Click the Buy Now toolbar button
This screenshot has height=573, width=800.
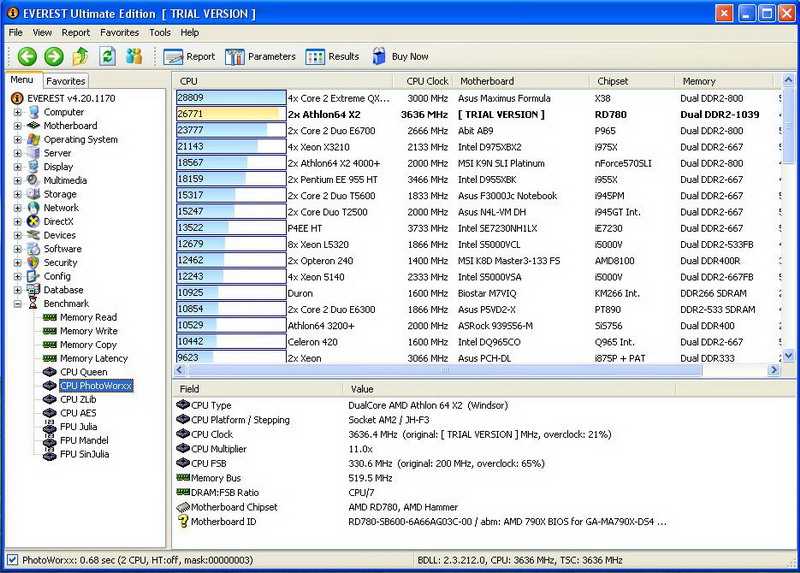pyautogui.click(x=400, y=57)
